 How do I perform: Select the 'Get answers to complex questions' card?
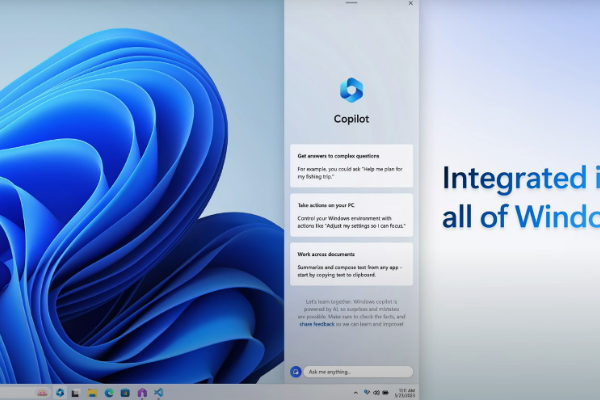(351, 166)
